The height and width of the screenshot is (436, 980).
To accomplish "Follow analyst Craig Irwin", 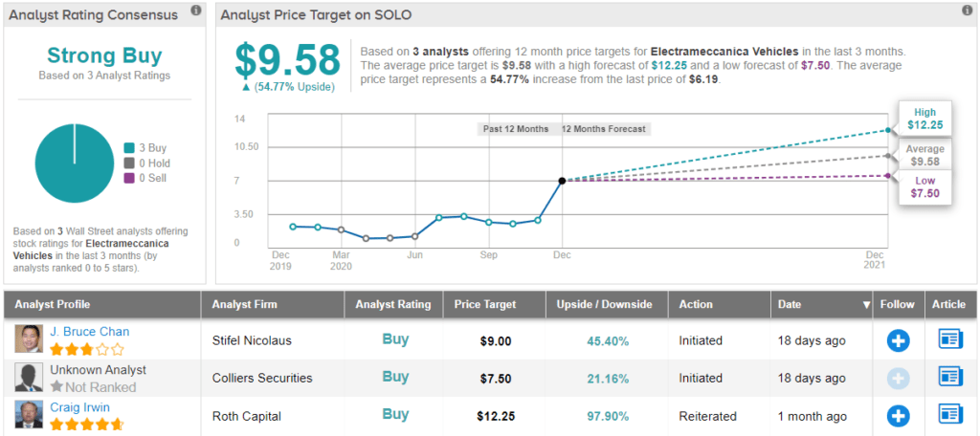I will pos(898,415).
